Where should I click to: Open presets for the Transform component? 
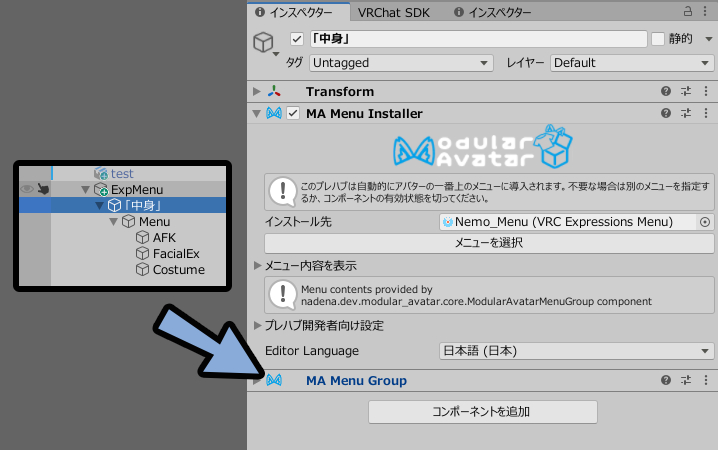click(x=686, y=91)
